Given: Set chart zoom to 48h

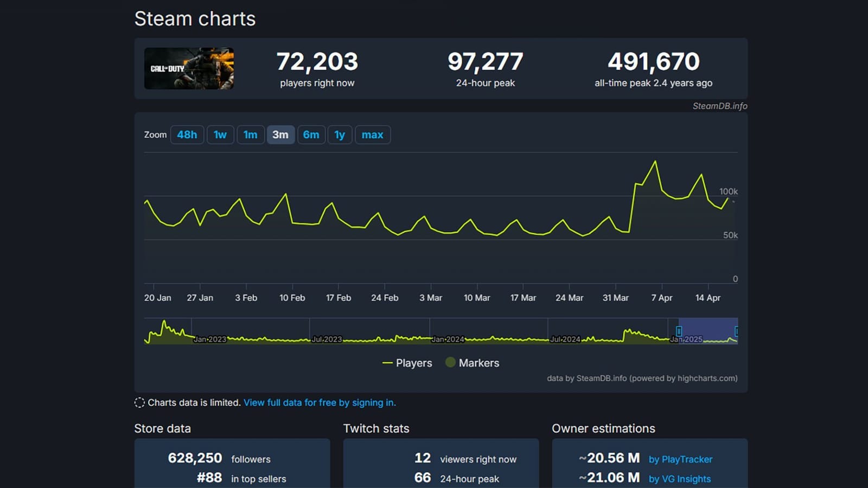Looking at the screenshot, I should (x=187, y=134).
